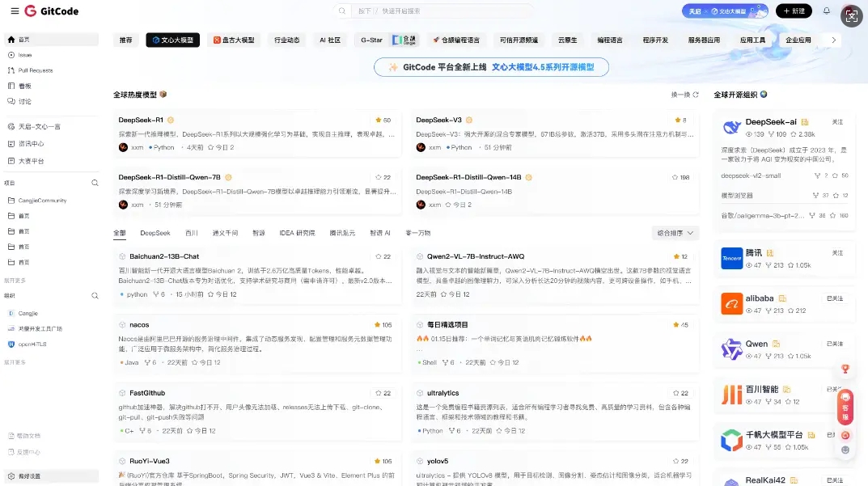This screenshot has height=486, width=868.
Task: Open the 文心大模型4.5系列开源模型 banner link
Action: [543, 67]
